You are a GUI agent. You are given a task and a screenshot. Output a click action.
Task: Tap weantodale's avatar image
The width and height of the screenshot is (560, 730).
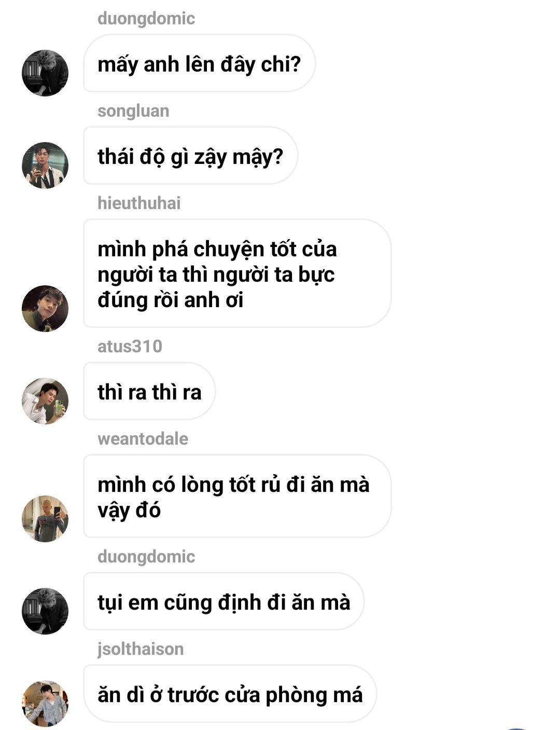tap(45, 518)
